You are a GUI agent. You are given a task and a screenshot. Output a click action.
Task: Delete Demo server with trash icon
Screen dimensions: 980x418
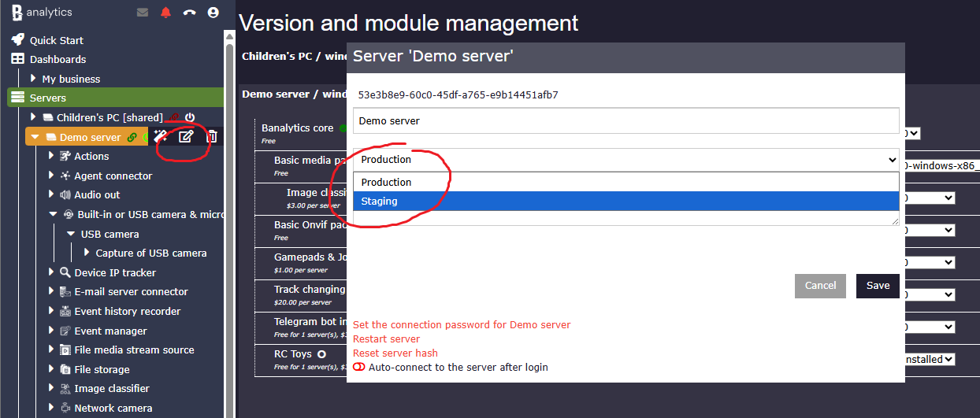[211, 137]
